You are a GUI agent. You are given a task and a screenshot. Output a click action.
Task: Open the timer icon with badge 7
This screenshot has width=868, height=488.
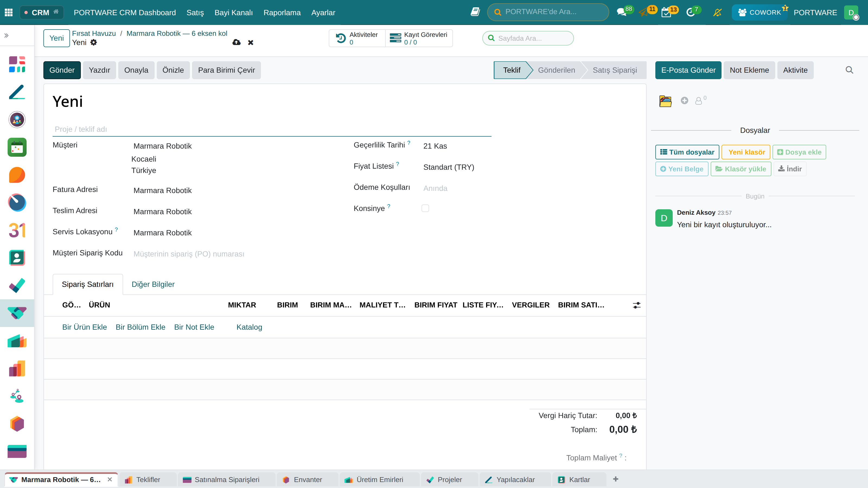(690, 12)
